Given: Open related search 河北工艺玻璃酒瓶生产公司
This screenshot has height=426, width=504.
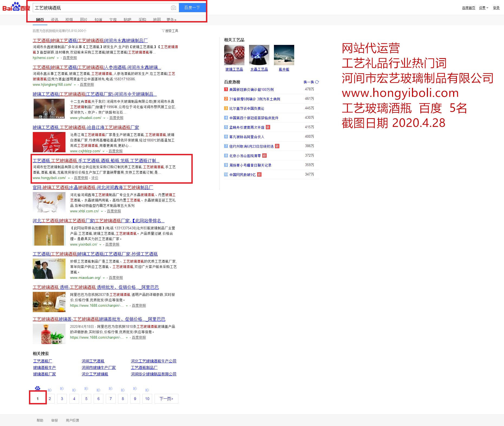Looking at the screenshot, I should pos(153,361).
